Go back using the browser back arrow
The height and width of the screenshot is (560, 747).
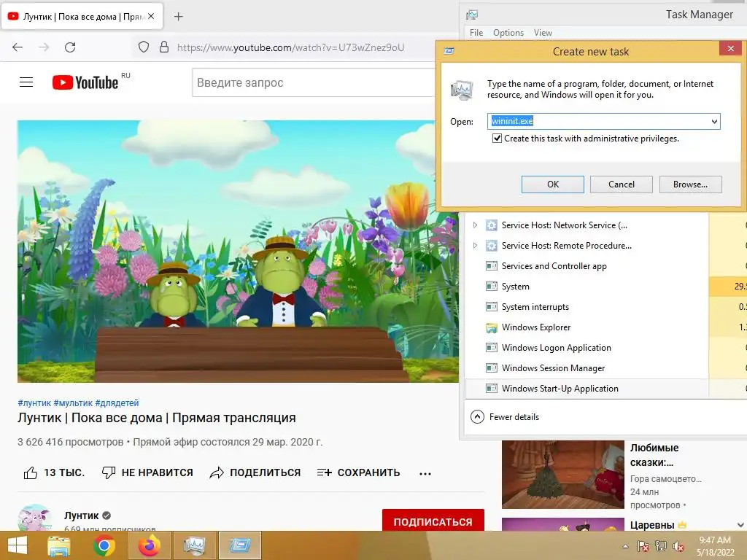(x=18, y=47)
